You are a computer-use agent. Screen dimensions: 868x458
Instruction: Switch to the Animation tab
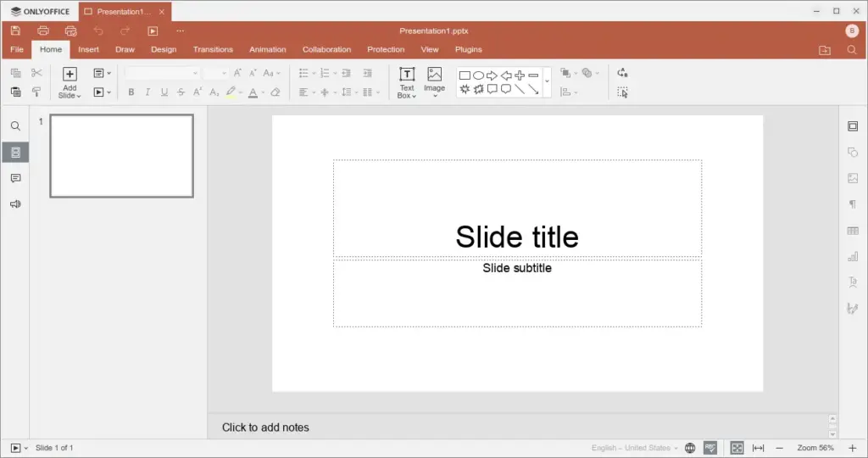point(267,49)
